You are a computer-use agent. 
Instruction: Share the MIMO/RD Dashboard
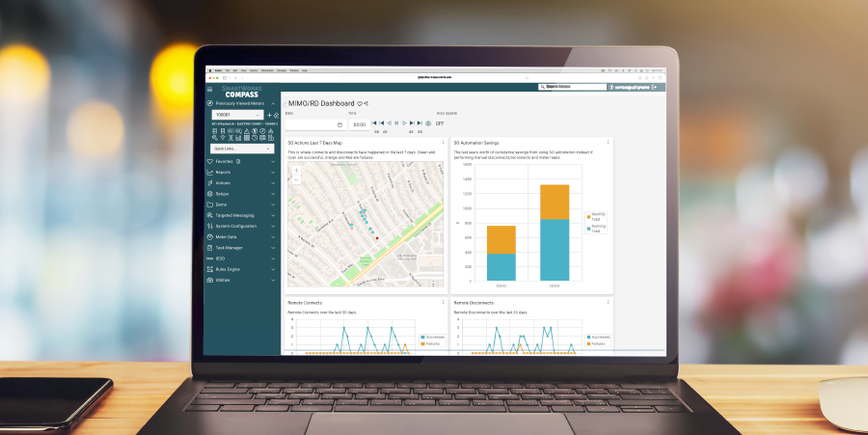(x=366, y=103)
